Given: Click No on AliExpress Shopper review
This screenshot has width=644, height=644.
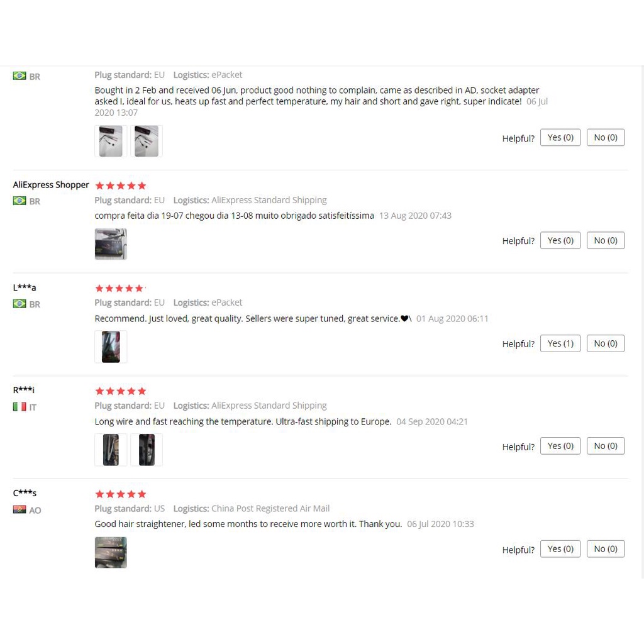Looking at the screenshot, I should [606, 240].
